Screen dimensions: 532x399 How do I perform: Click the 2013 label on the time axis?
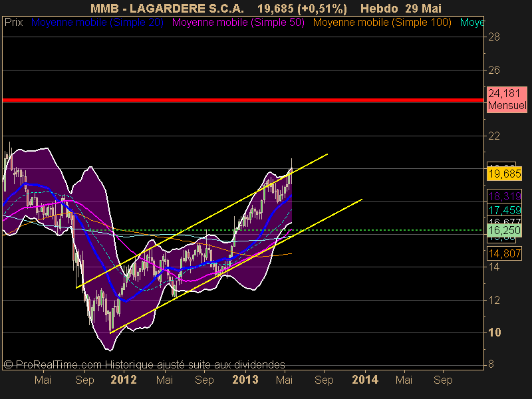click(x=245, y=380)
